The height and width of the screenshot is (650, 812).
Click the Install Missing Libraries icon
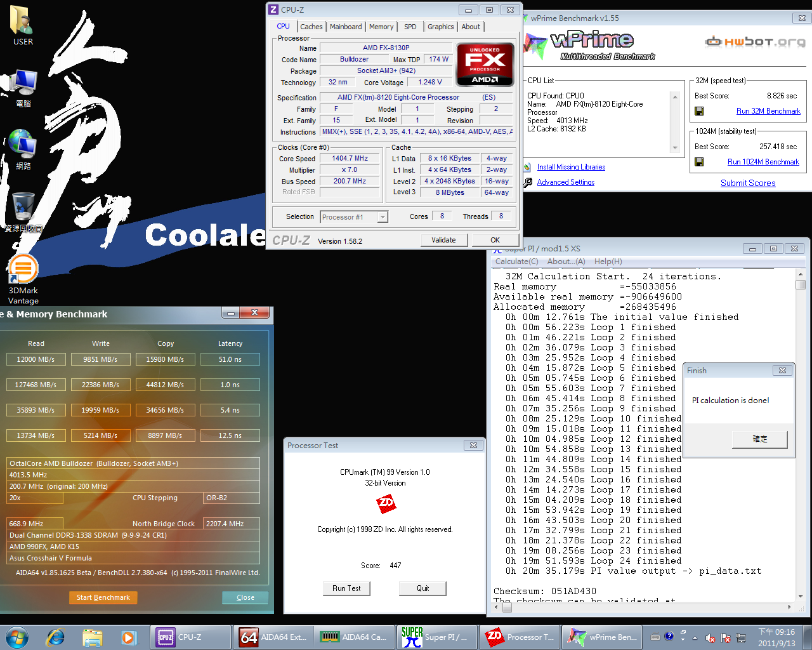528,167
